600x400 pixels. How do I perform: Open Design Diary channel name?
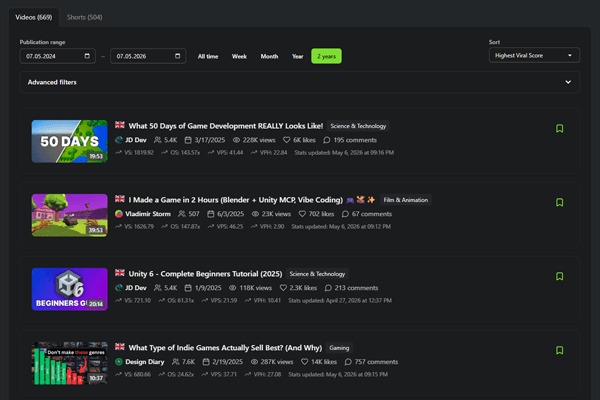[x=145, y=362]
